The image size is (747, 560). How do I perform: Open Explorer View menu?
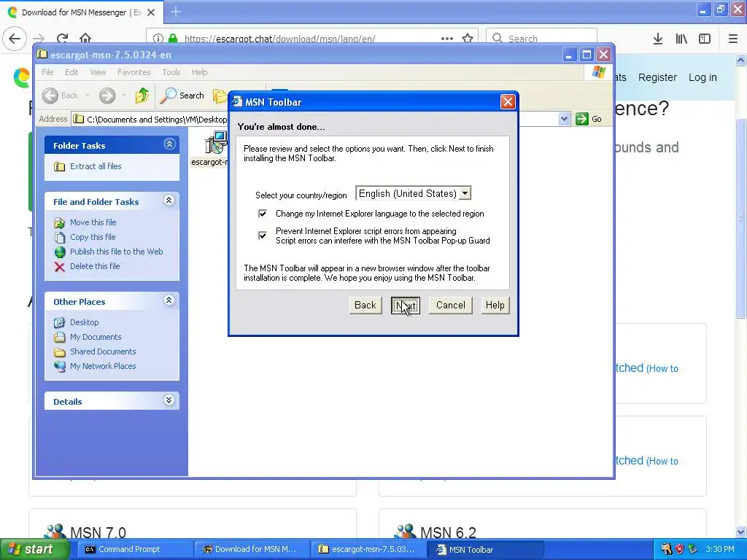click(98, 72)
